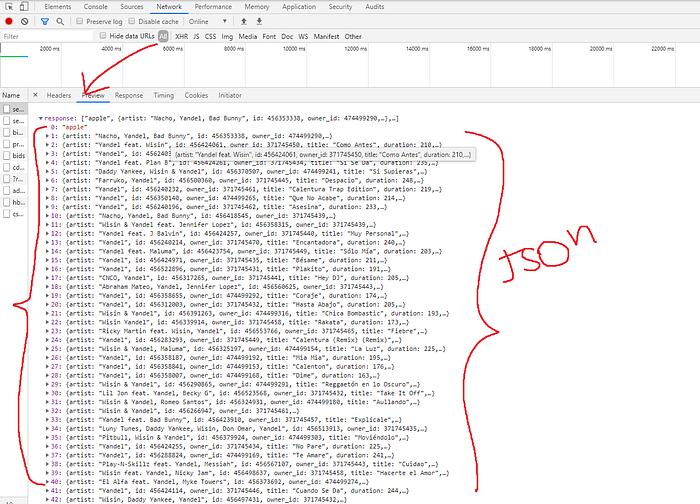Filter requests by XHR type
The image size is (700, 504).
(x=181, y=36)
